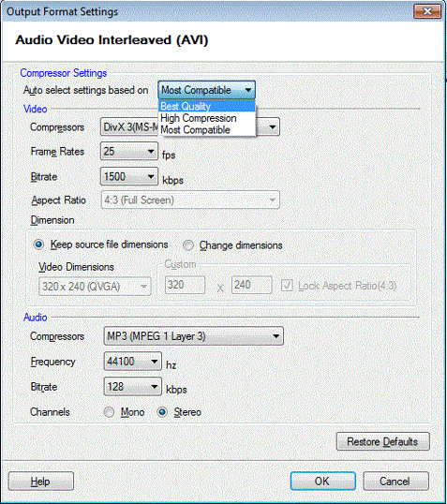
Task: Pick Most Compatible in the dropdown list
Action: tap(207, 130)
